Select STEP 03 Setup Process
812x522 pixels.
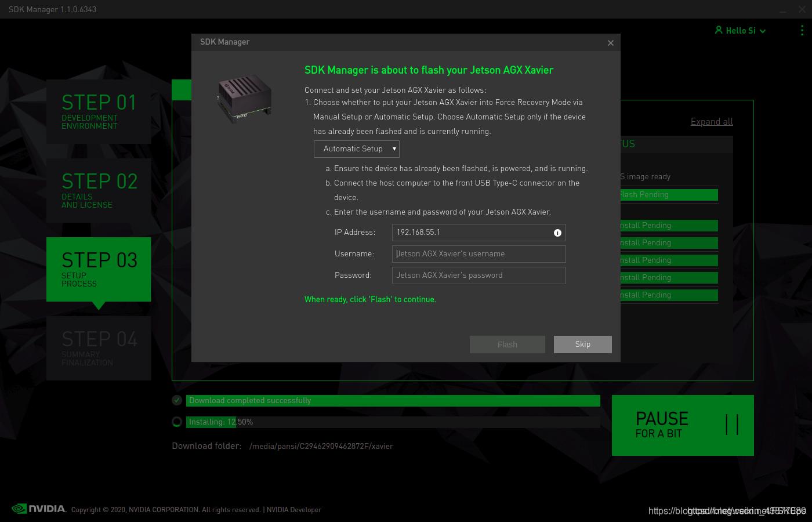[99, 269]
